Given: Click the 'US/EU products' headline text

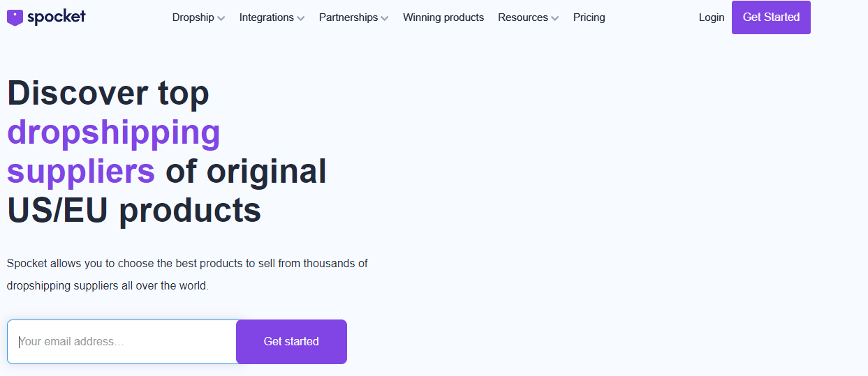Looking at the screenshot, I should click(134, 209).
